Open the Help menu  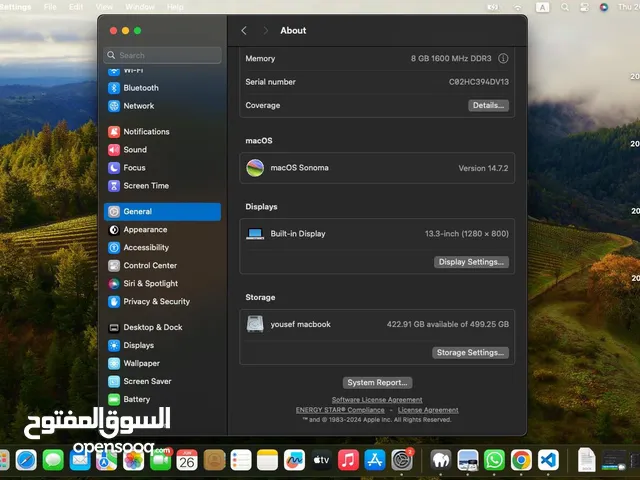click(175, 7)
